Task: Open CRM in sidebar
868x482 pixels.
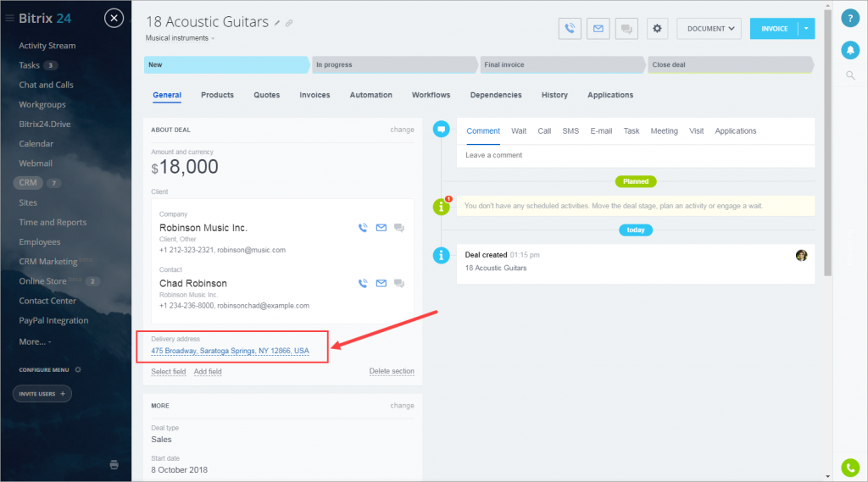Action: (x=28, y=183)
